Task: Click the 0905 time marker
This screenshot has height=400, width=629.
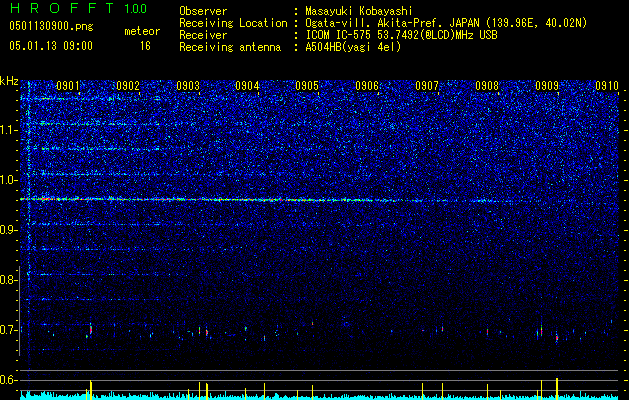Action: [x=307, y=86]
